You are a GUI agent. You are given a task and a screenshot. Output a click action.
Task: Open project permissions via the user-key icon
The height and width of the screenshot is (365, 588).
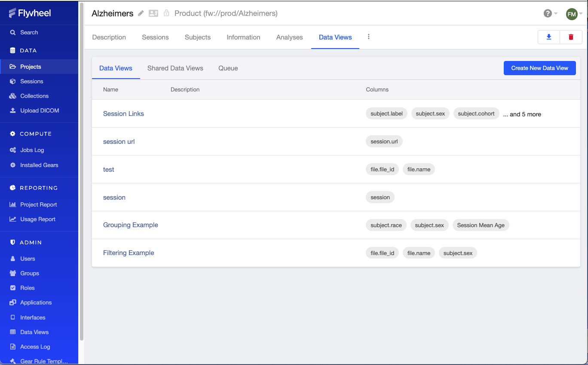tap(153, 13)
